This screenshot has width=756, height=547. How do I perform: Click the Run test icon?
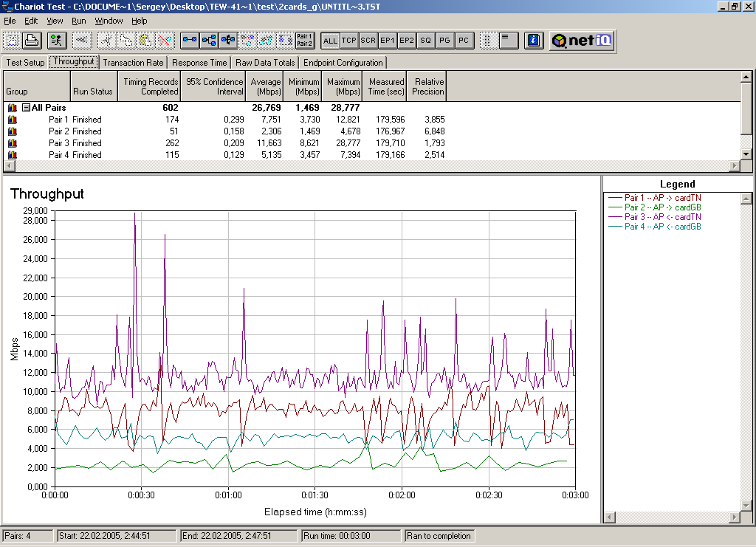[x=57, y=41]
